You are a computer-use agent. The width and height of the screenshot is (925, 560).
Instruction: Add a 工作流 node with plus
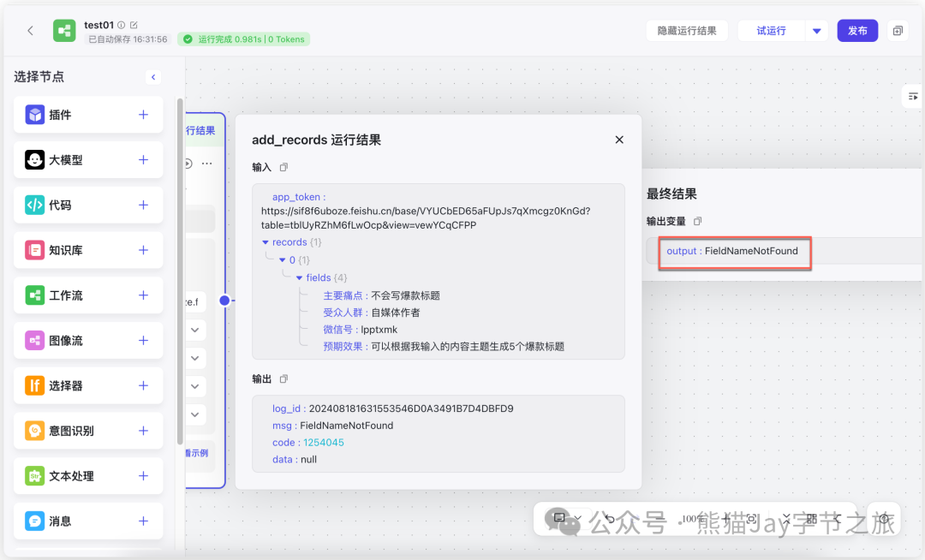pos(143,295)
